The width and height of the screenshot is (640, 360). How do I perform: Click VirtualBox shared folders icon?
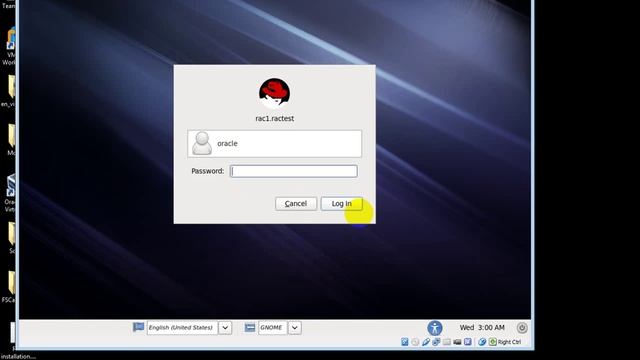pos(447,342)
